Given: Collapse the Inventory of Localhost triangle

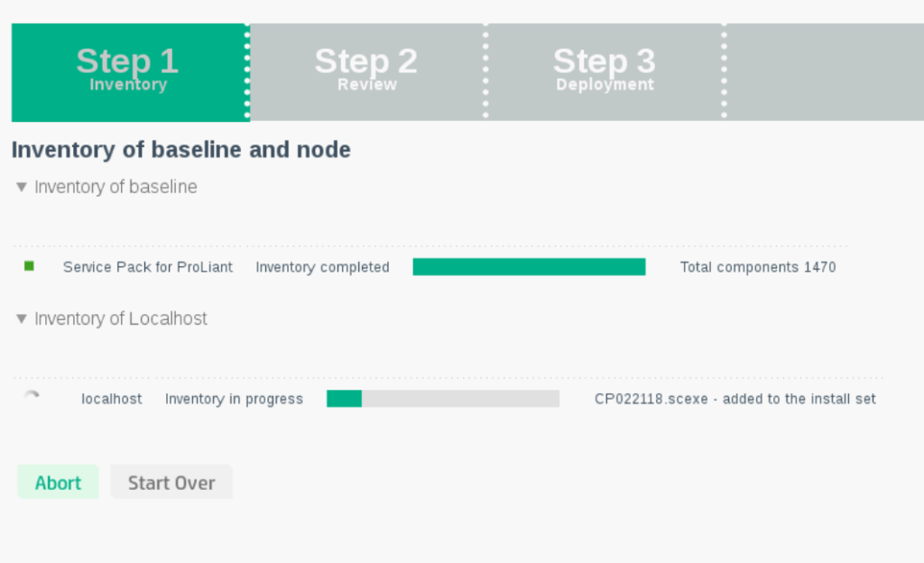Looking at the screenshot, I should coord(22,319).
